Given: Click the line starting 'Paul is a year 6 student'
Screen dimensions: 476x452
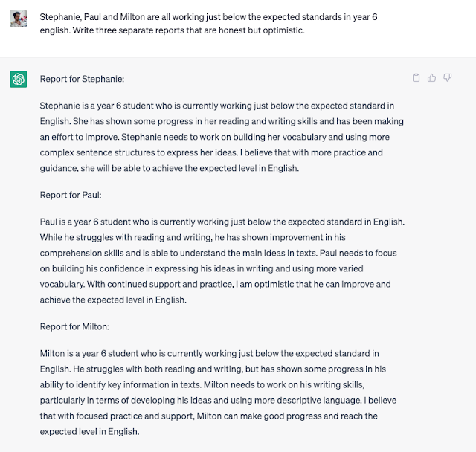Looking at the screenshot, I should (222, 222).
